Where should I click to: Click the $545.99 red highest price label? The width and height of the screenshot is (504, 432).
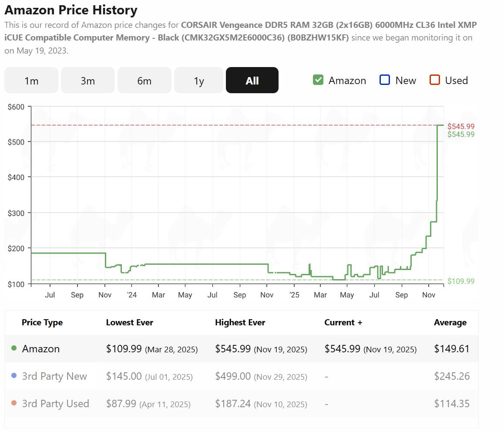click(460, 126)
